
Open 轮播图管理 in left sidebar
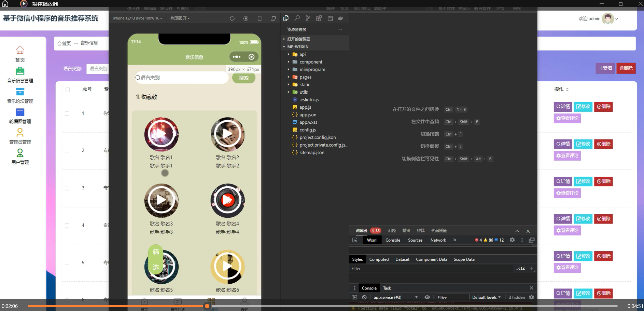click(20, 116)
